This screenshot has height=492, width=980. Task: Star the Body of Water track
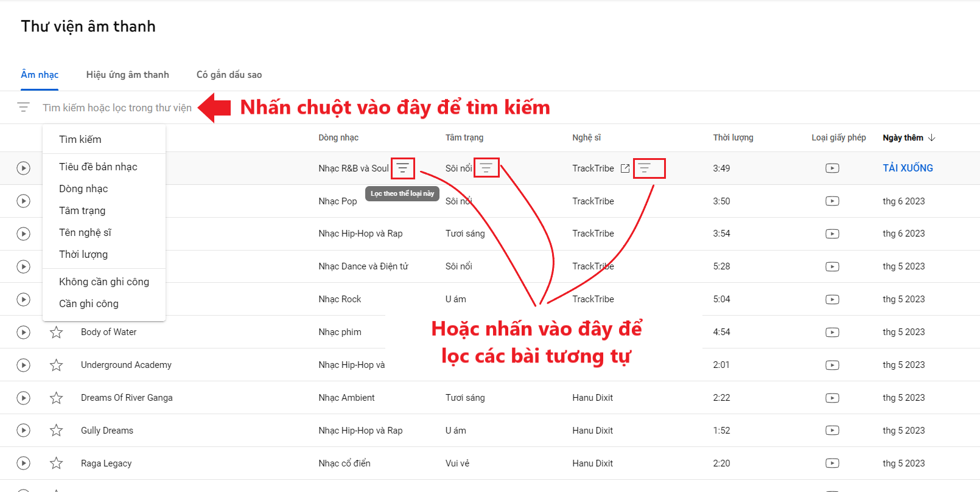pos(56,332)
